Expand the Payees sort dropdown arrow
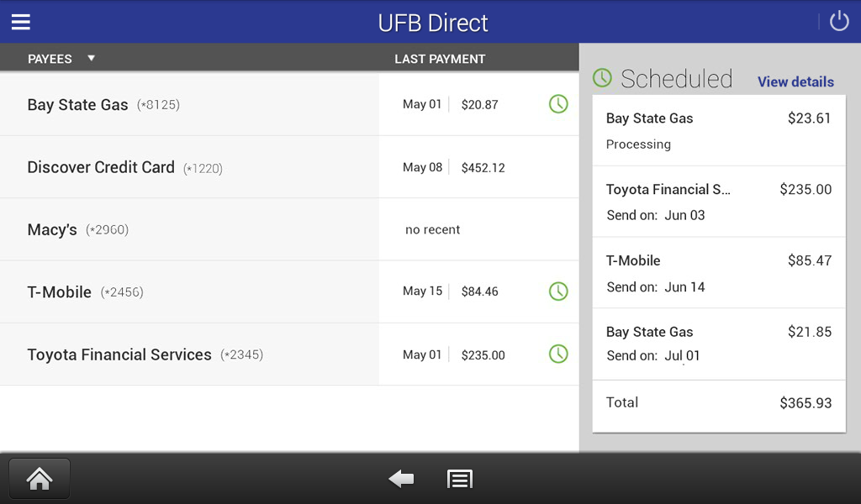The height and width of the screenshot is (504, 861). 91,59
